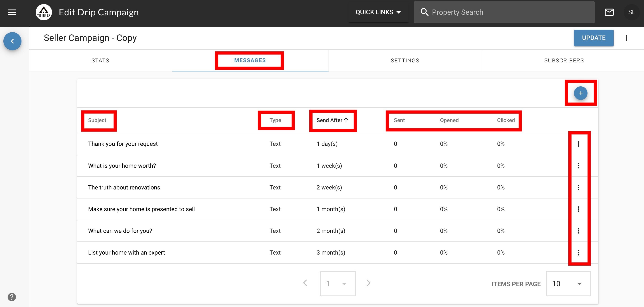
Task: Open campaign options next to Update
Action: (x=626, y=38)
